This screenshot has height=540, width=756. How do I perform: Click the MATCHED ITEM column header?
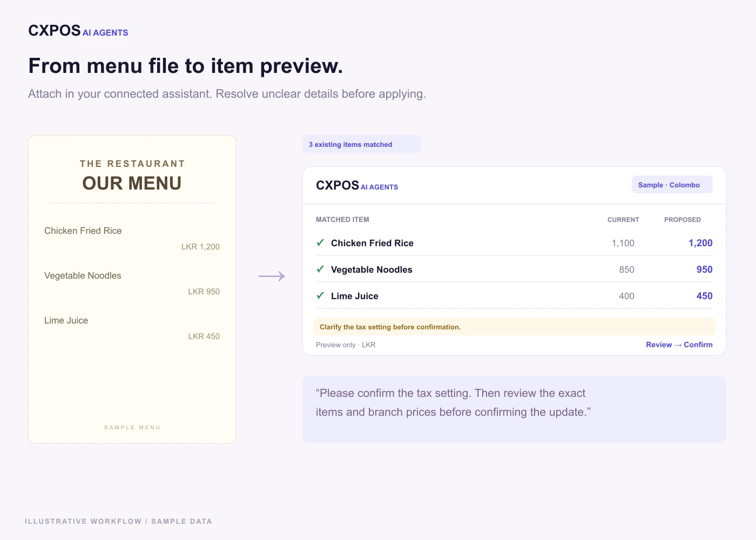pos(342,220)
